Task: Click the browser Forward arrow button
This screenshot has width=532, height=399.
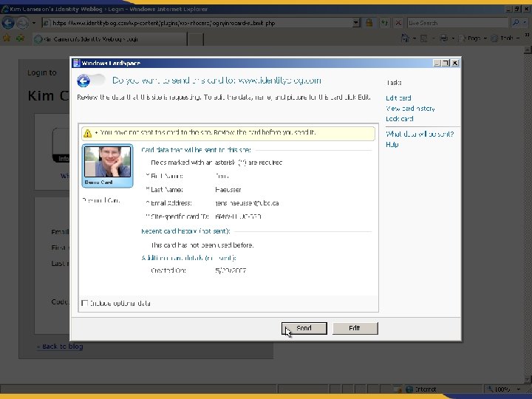Action: pos(22,23)
